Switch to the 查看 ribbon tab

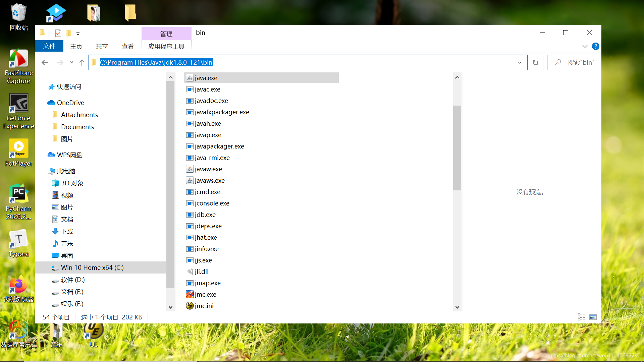click(x=127, y=46)
